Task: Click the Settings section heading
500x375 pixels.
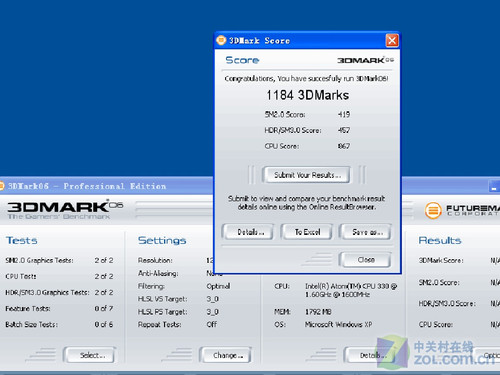Action: 162,240
